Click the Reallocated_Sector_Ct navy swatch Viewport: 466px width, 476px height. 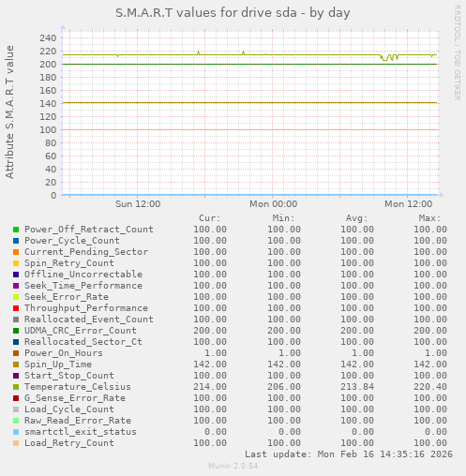(16, 342)
